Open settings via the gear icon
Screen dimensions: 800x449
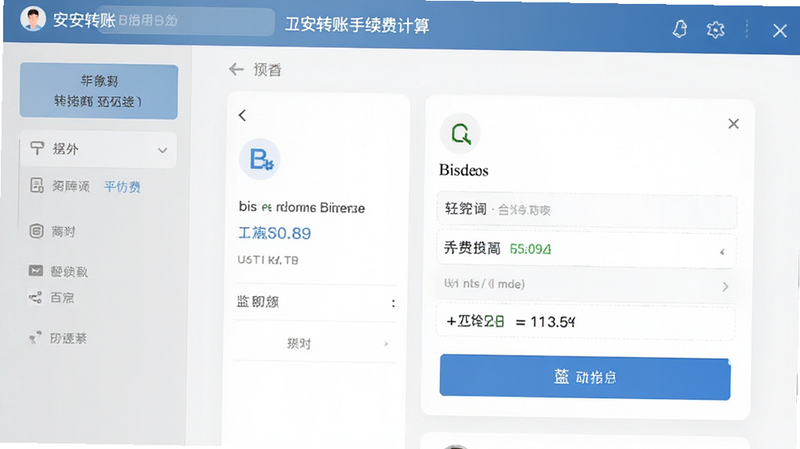click(715, 30)
